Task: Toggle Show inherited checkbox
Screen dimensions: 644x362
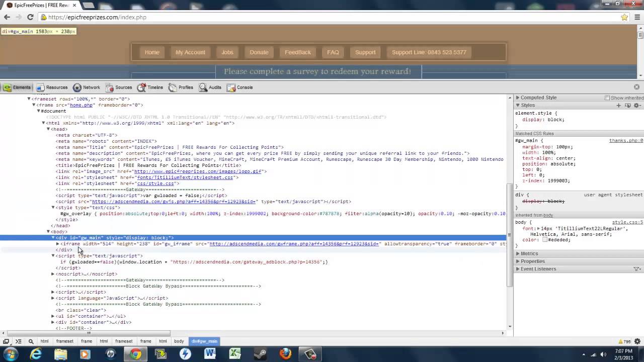Action: pyautogui.click(x=607, y=98)
